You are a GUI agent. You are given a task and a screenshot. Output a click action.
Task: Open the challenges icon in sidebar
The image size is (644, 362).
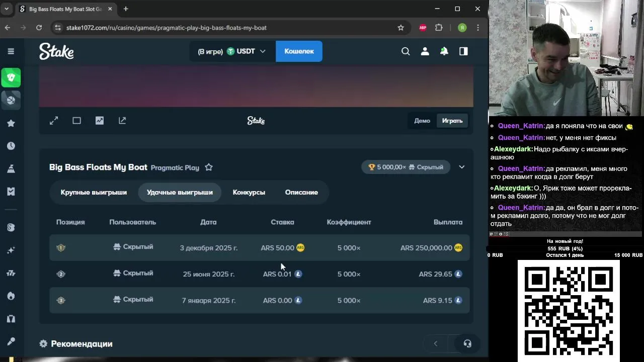point(11,169)
